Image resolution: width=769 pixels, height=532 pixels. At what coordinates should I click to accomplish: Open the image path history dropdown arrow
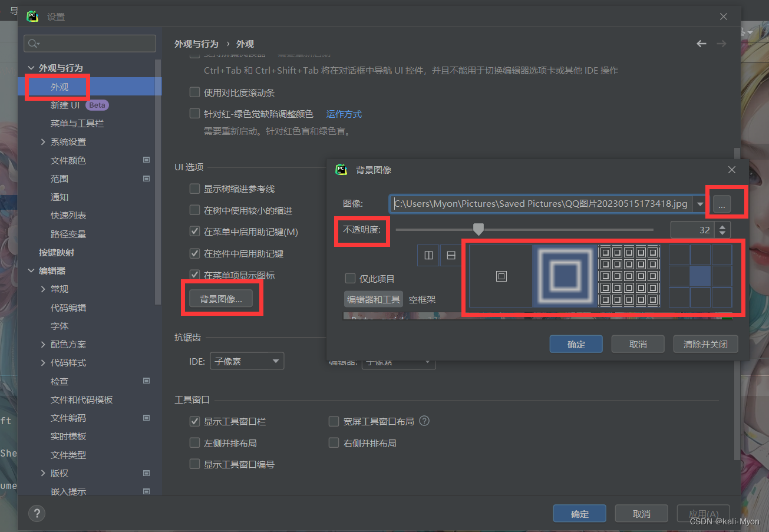pyautogui.click(x=700, y=204)
